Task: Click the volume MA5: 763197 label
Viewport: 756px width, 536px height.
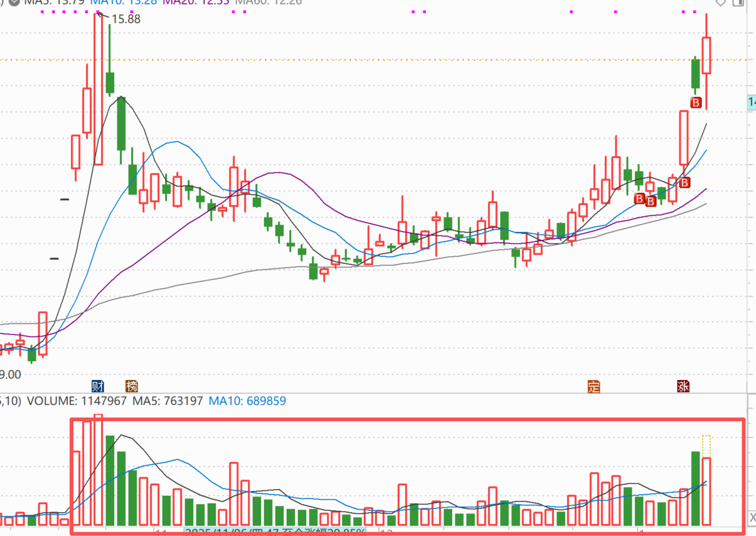Action: [167, 400]
